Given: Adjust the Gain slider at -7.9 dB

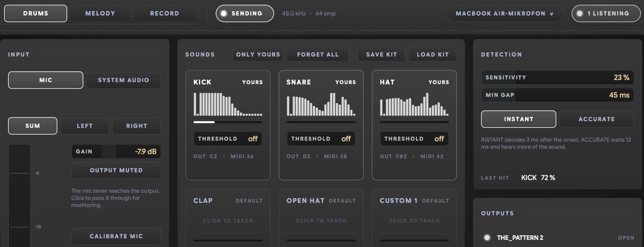Looking at the screenshot, I should click(x=116, y=151).
